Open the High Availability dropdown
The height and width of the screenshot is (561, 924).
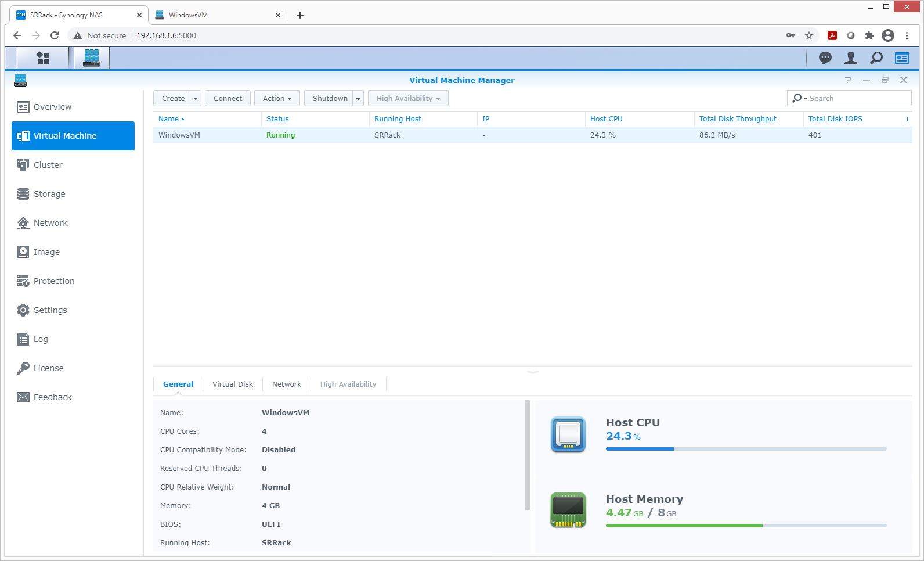tap(408, 99)
